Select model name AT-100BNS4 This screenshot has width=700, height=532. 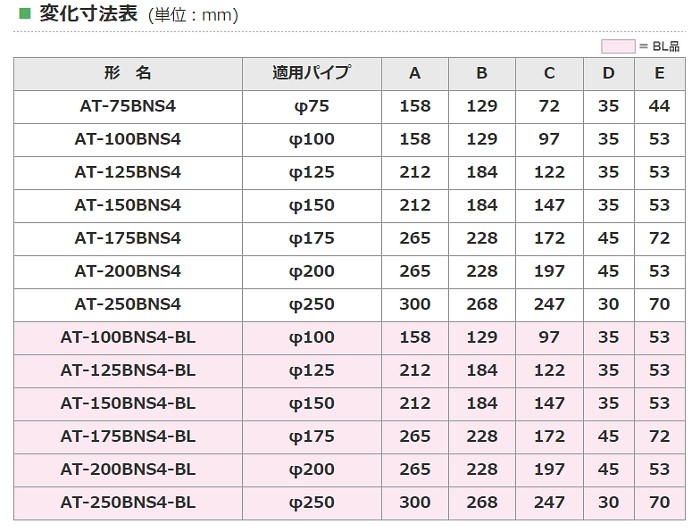(x=128, y=139)
